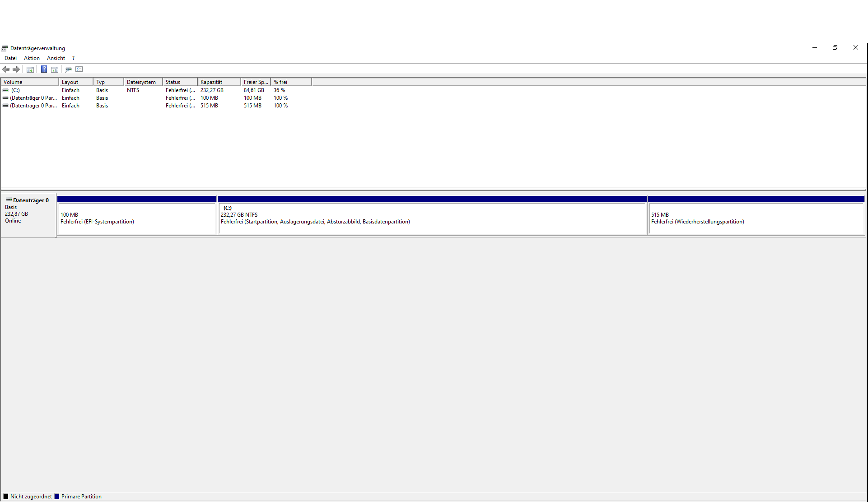
Task: Click Datenträgerverwaltung title bar app icon
Action: pos(5,48)
